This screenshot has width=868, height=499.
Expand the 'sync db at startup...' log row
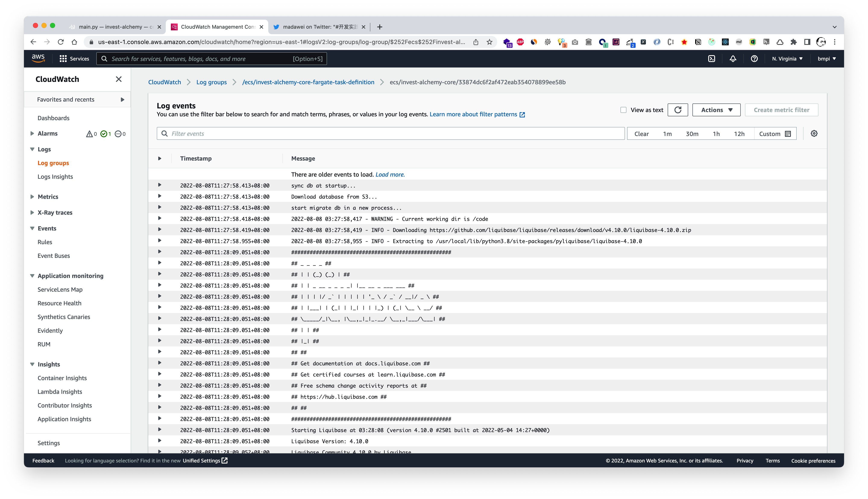pos(160,185)
